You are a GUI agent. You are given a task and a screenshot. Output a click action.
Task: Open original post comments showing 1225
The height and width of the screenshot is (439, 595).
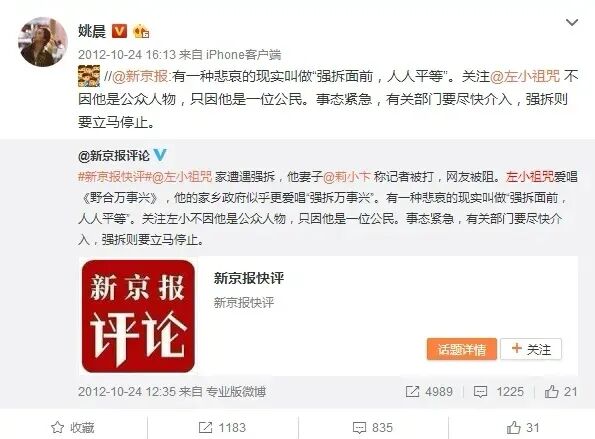(499, 392)
